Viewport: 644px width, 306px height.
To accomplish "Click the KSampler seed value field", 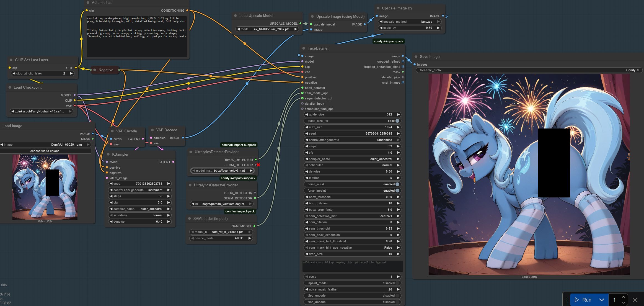I will [140, 184].
